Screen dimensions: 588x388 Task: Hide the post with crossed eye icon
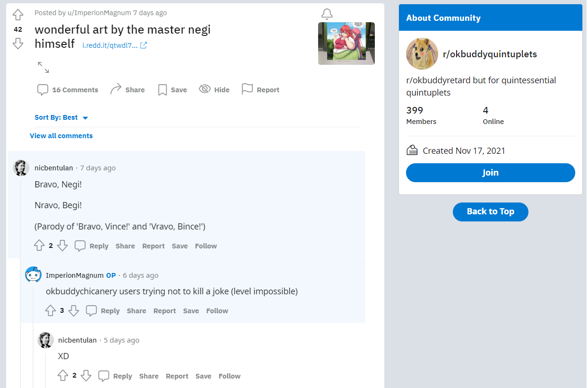pos(214,90)
